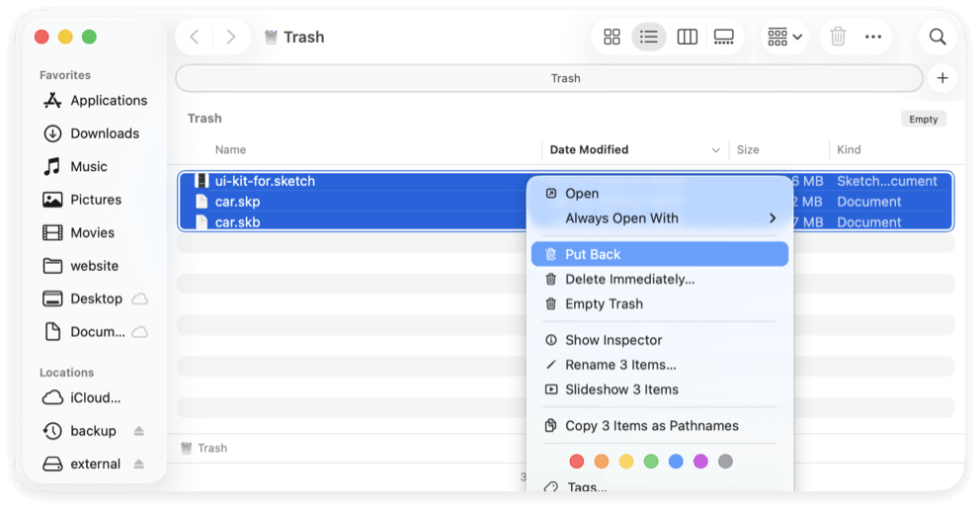Apply the orange tag color
980x509 pixels.
click(602, 462)
